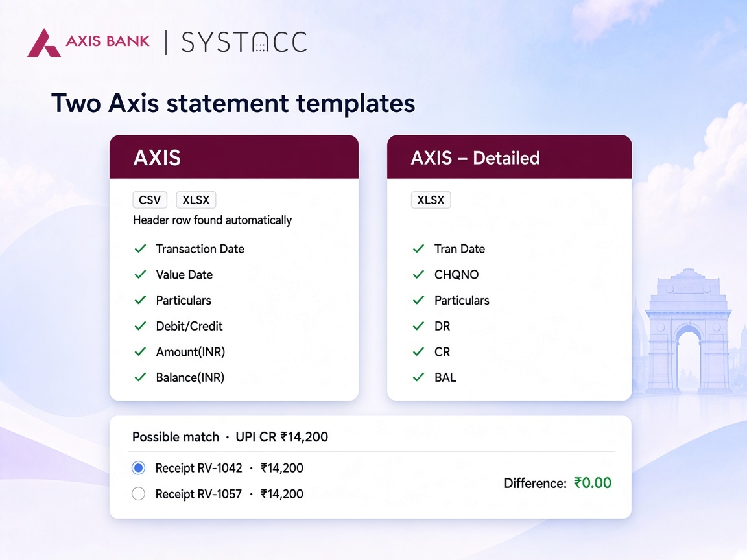Click the CSV format tag in AXIS card
This screenshot has height=560, width=747.
click(x=150, y=200)
